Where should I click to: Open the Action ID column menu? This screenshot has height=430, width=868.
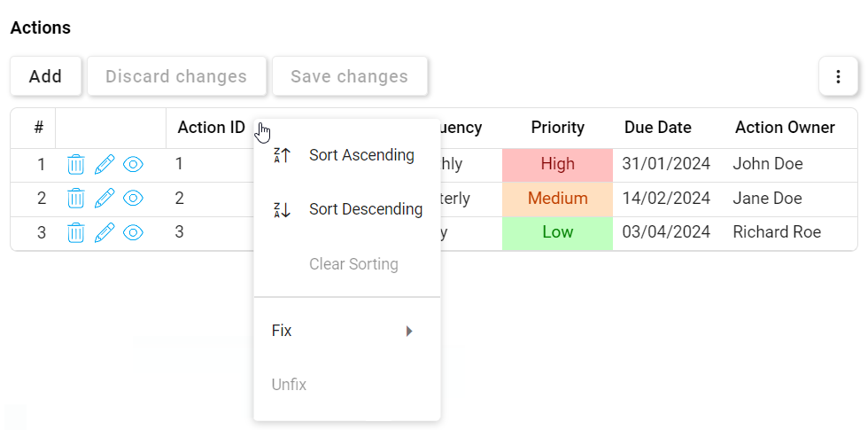(x=262, y=129)
